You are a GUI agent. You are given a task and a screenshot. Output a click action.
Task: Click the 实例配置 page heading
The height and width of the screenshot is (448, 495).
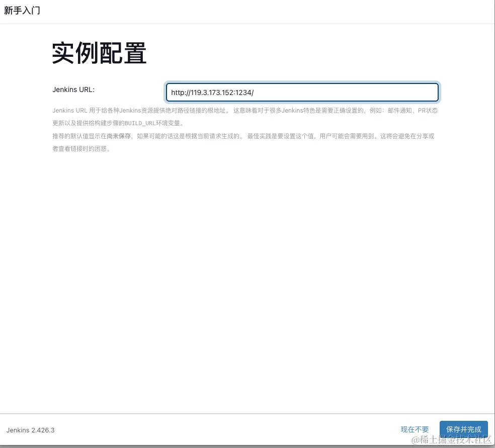pos(99,53)
